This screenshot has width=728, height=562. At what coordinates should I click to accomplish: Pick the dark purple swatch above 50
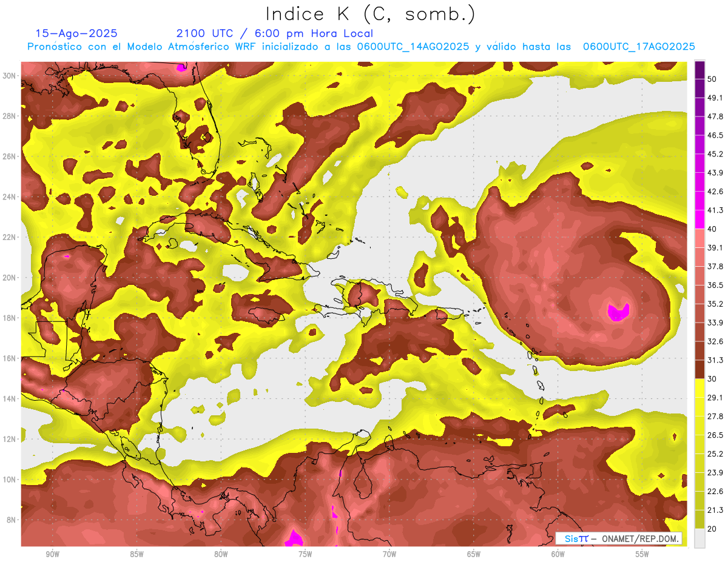click(699, 70)
